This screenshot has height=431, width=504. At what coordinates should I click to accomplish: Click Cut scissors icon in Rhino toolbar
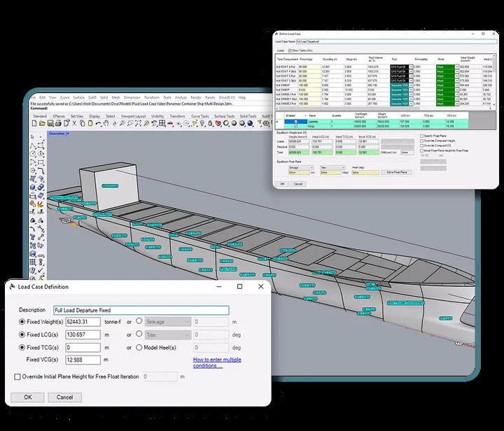pos(74,123)
